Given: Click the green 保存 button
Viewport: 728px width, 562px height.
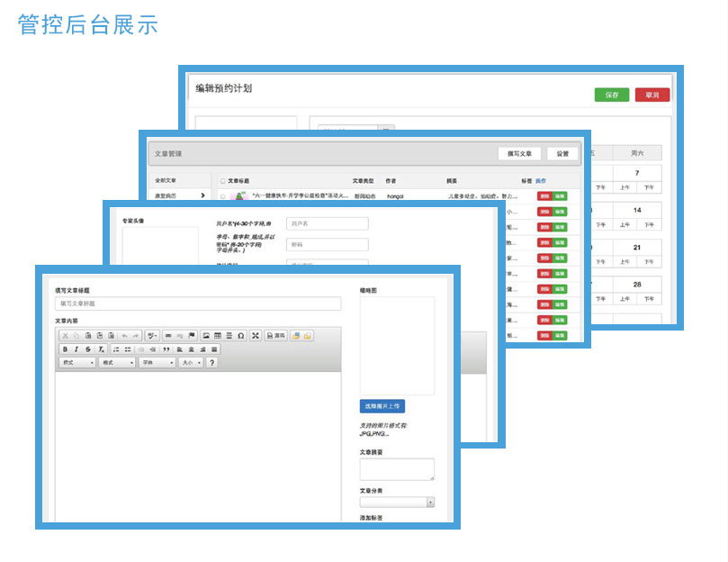Looking at the screenshot, I should click(x=612, y=95).
